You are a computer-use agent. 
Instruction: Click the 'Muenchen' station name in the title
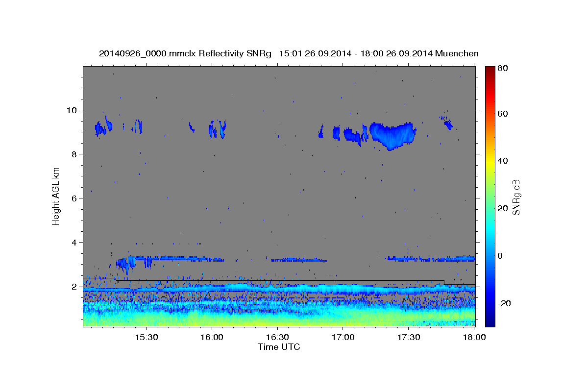click(456, 53)
